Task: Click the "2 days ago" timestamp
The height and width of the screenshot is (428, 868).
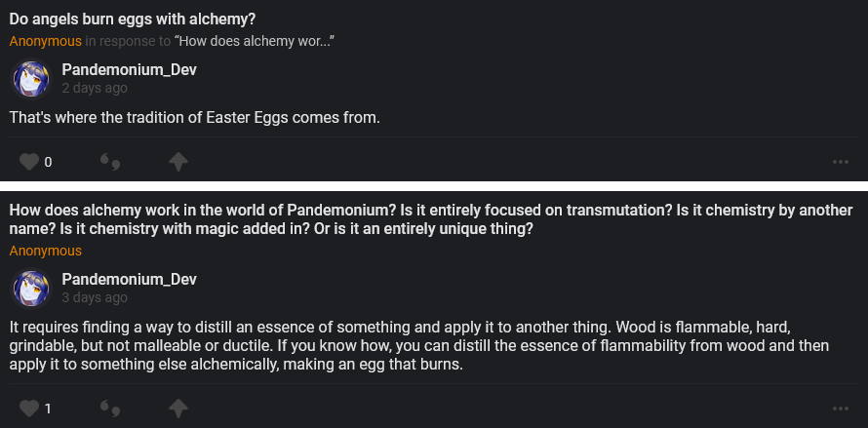Action: (95, 88)
